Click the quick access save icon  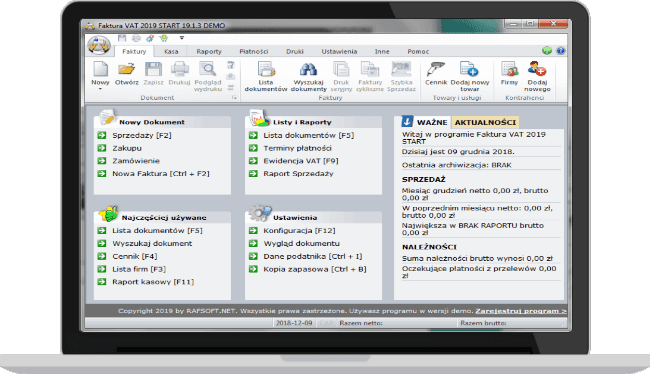[x=122, y=39]
